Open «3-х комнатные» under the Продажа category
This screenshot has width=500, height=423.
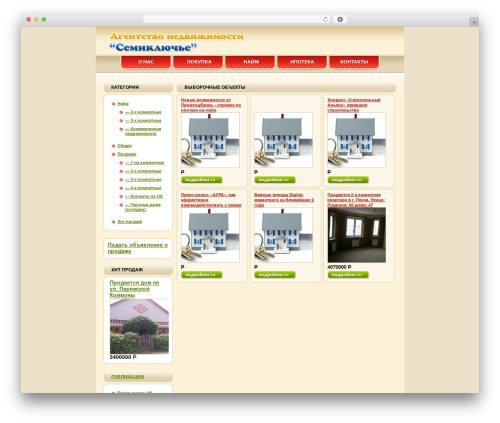coord(143,179)
